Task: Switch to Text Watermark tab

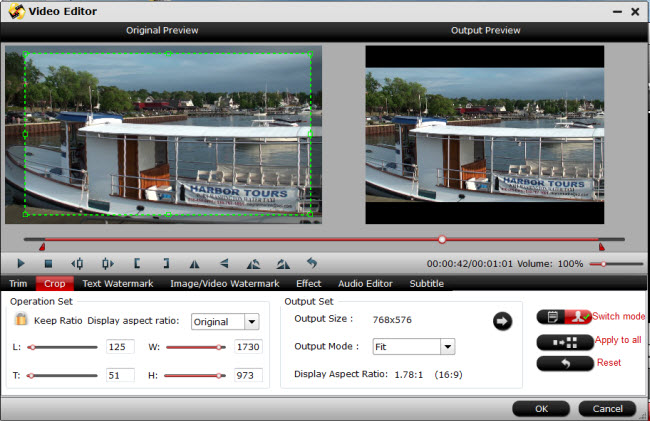Action: click(118, 284)
